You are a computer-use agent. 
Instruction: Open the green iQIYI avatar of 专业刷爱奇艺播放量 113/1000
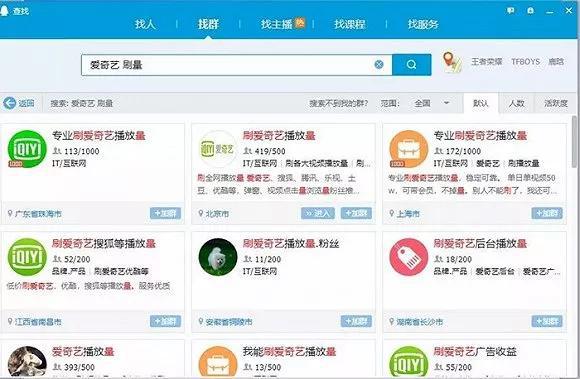tap(27, 149)
